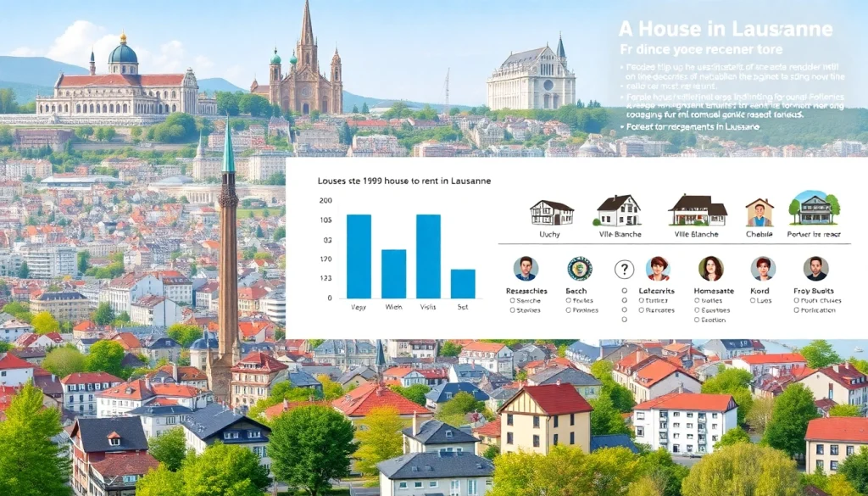Pick the Stories radio option under Researchies
This screenshot has width=868, height=496.
tap(514, 310)
